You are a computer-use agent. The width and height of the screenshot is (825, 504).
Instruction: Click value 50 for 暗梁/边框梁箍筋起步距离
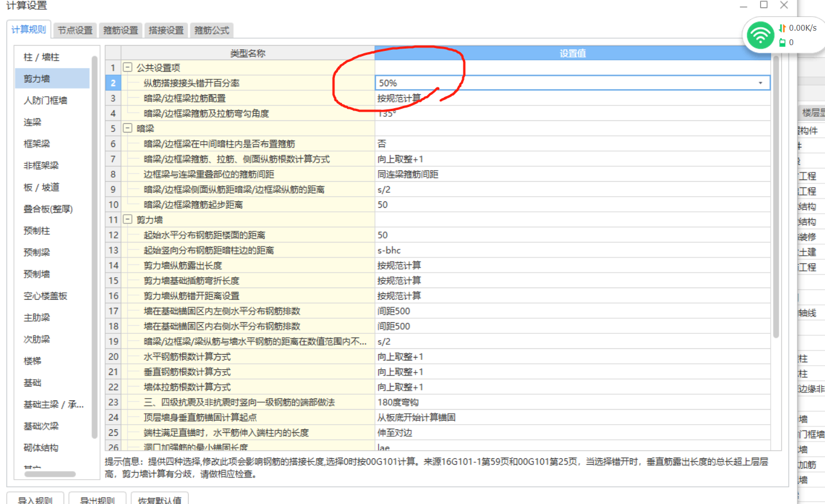382,205
